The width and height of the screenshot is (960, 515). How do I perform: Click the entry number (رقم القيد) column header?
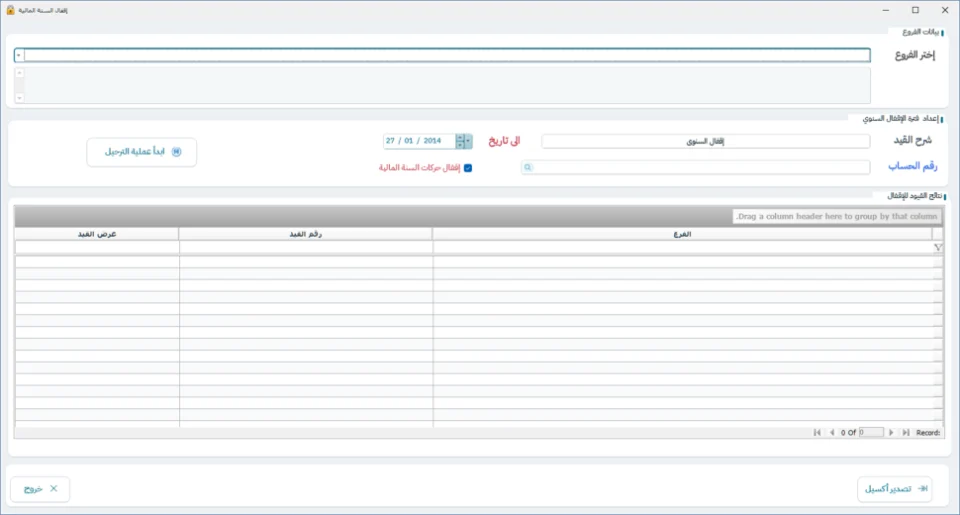pos(306,234)
